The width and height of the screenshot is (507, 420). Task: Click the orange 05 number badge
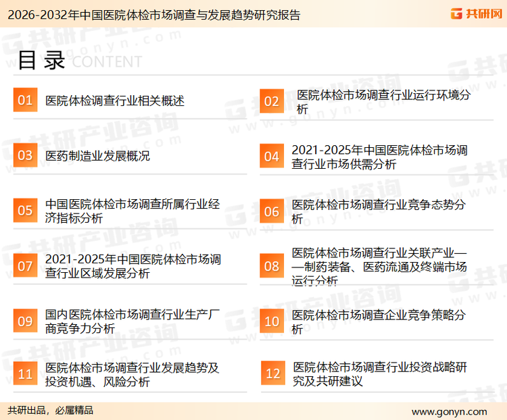(x=25, y=210)
